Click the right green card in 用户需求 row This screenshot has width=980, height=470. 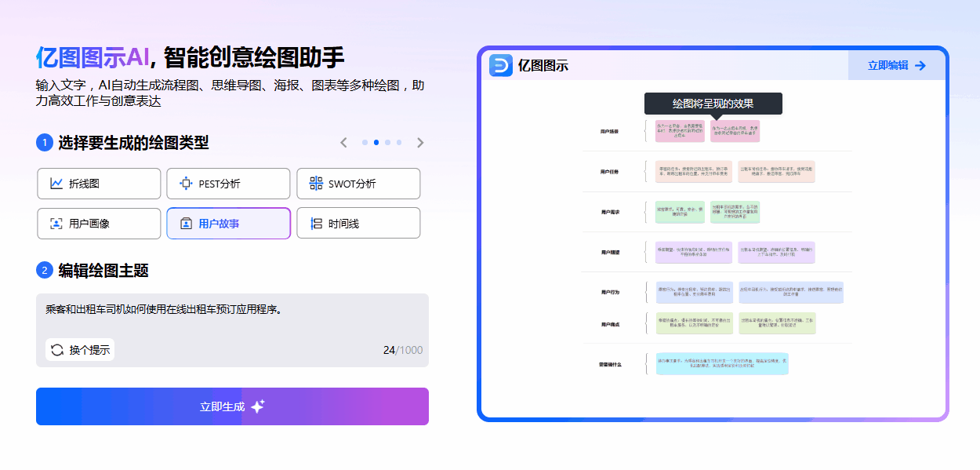[735, 212]
